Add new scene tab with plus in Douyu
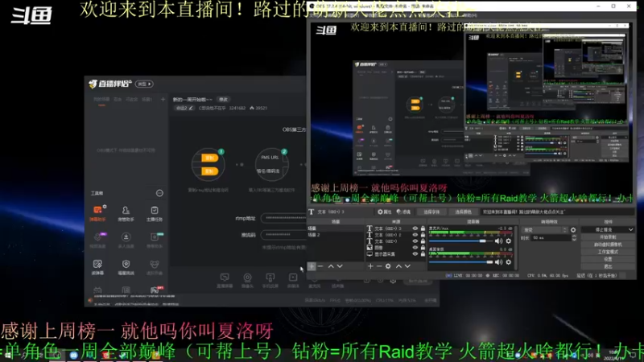This screenshot has height=362, width=644. click(x=163, y=99)
